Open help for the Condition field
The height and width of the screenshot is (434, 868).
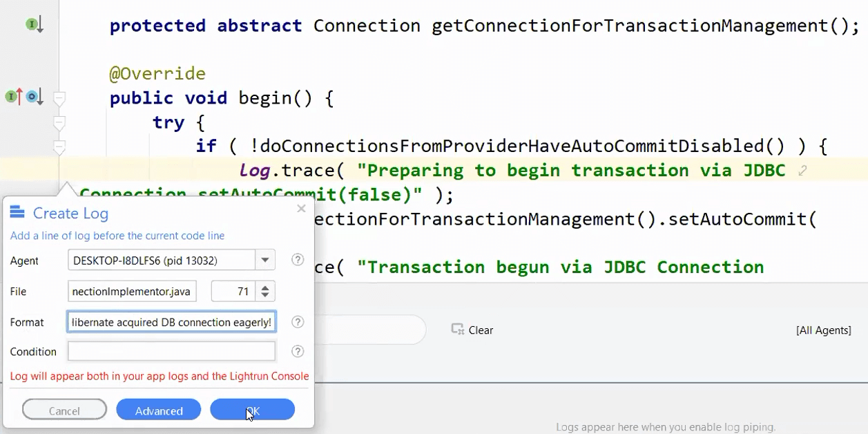298,351
